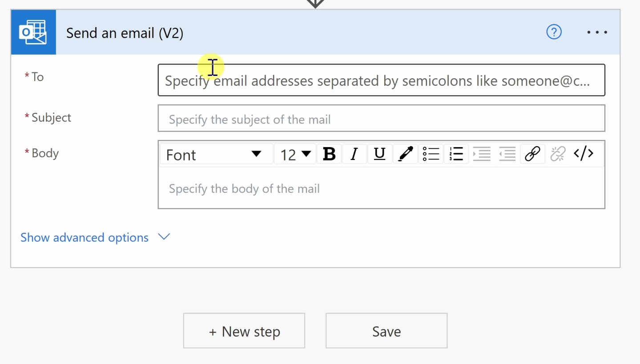Viewport: 640px width, 364px height.
Task: Click the remove link icon
Action: point(558,154)
